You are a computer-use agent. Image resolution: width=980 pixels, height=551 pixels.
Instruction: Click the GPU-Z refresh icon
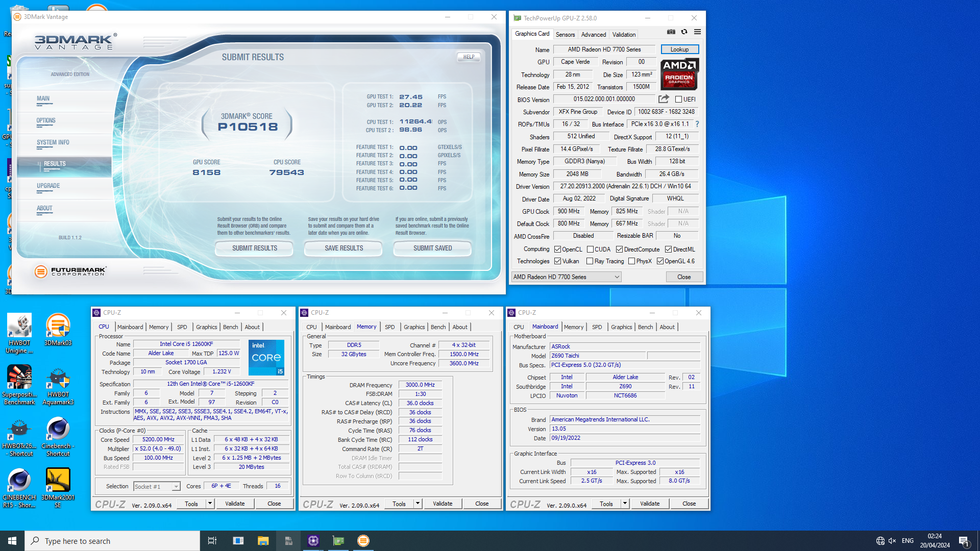pyautogui.click(x=684, y=32)
